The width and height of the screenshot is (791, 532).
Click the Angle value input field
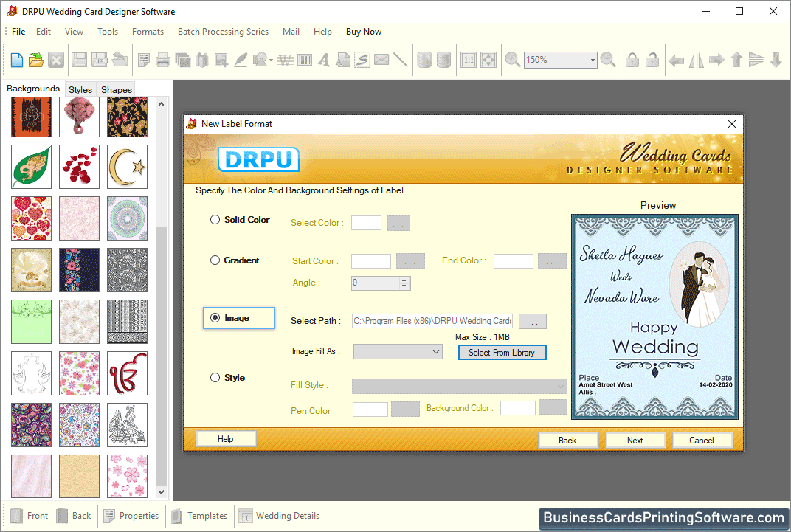tap(376, 283)
